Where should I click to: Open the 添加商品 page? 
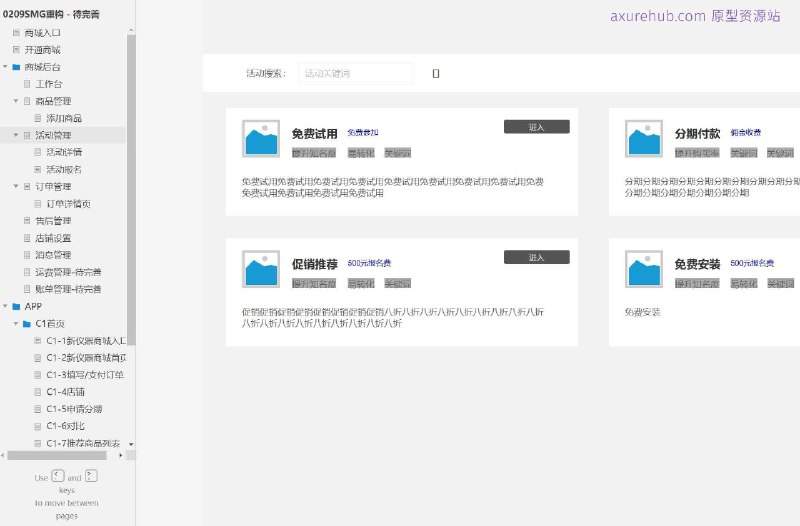tap(64, 118)
